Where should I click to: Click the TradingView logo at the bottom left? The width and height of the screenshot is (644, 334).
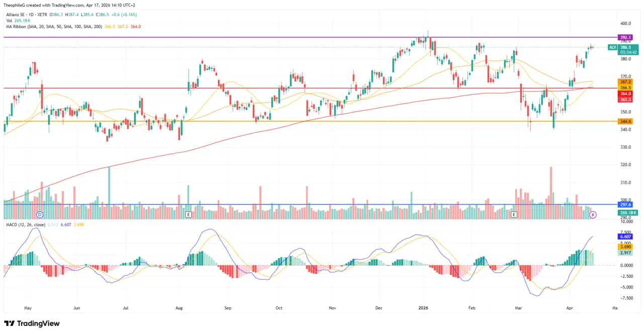[32, 323]
